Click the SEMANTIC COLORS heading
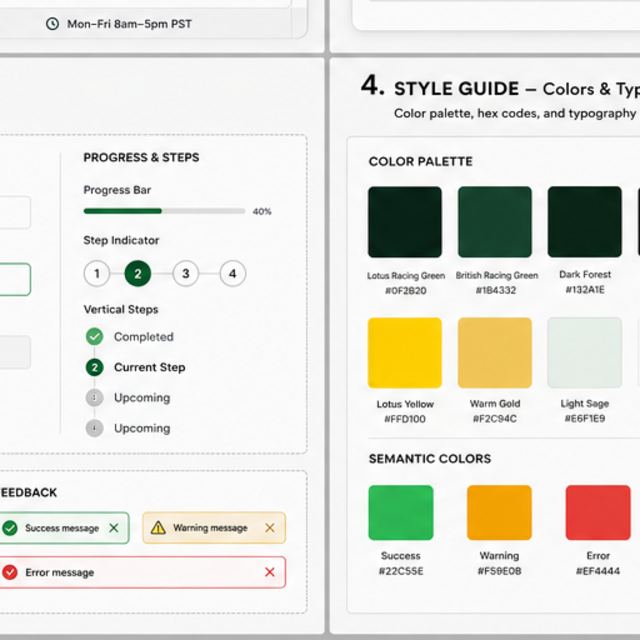Viewport: 640px width, 640px height. [x=430, y=459]
